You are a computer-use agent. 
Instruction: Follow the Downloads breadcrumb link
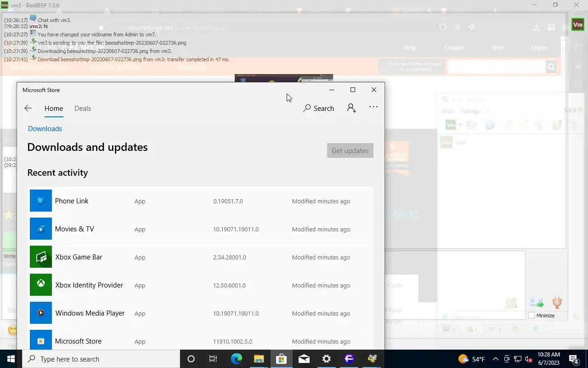pyautogui.click(x=45, y=129)
